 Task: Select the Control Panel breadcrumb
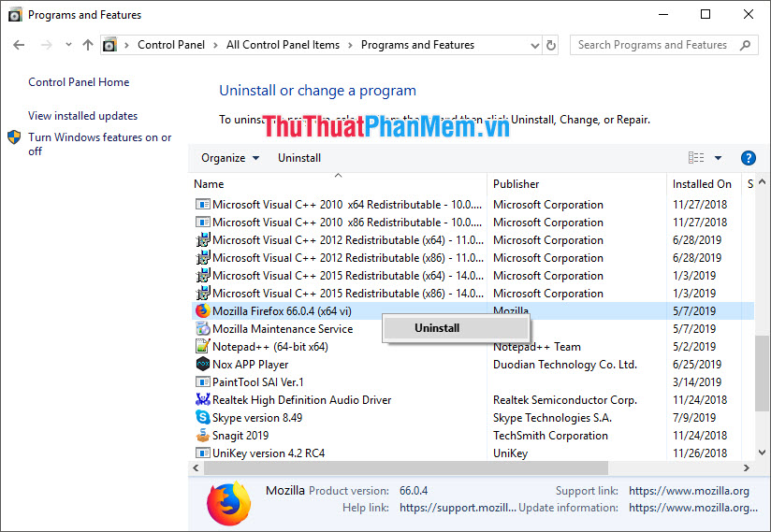[171, 45]
